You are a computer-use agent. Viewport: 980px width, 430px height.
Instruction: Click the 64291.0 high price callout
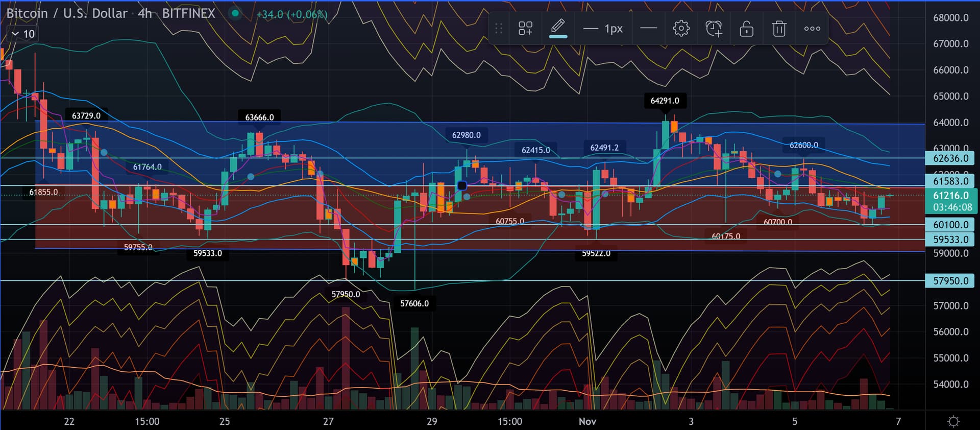665,101
